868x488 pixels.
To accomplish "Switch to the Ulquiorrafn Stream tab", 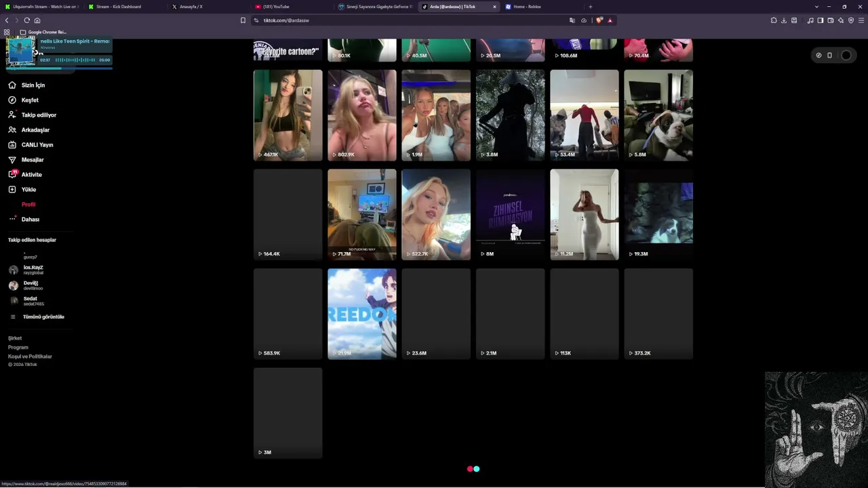I will point(41,7).
